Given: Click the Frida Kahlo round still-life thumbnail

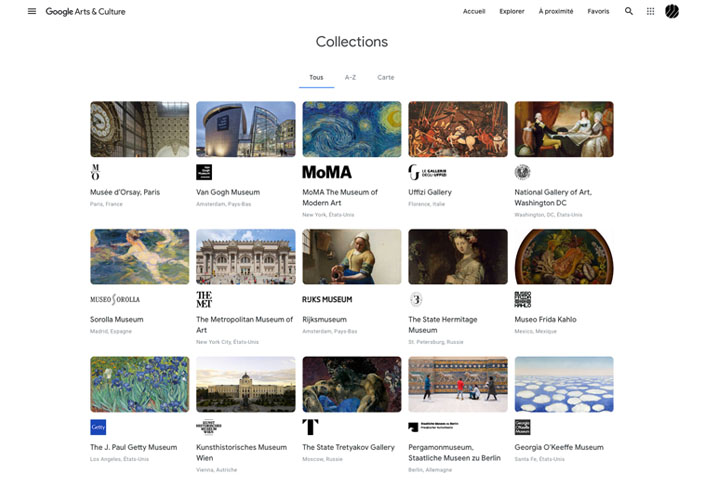Looking at the screenshot, I should [564, 256].
